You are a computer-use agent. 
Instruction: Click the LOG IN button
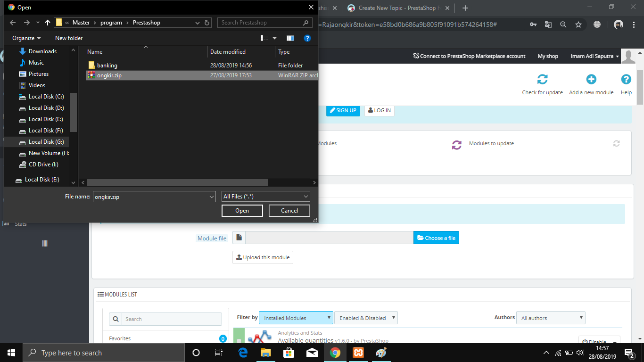379,110
